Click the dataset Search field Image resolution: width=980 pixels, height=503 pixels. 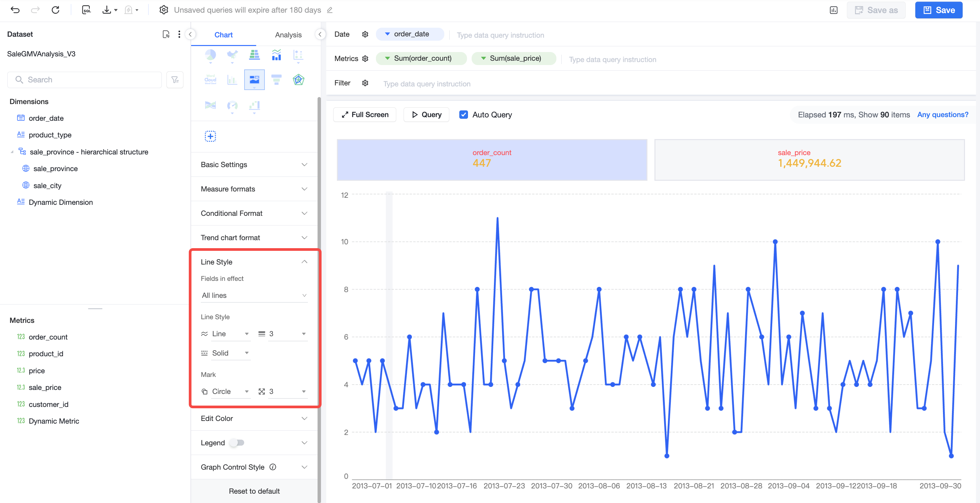pyautogui.click(x=84, y=79)
